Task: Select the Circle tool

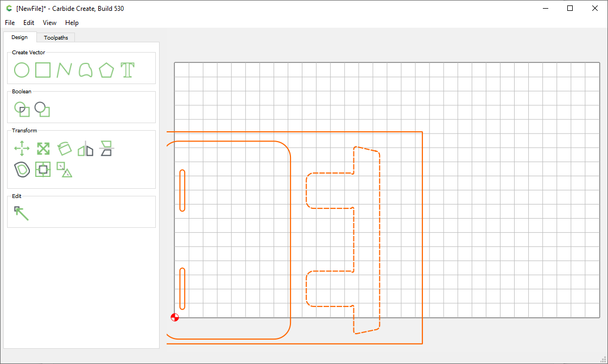Action: click(x=22, y=69)
